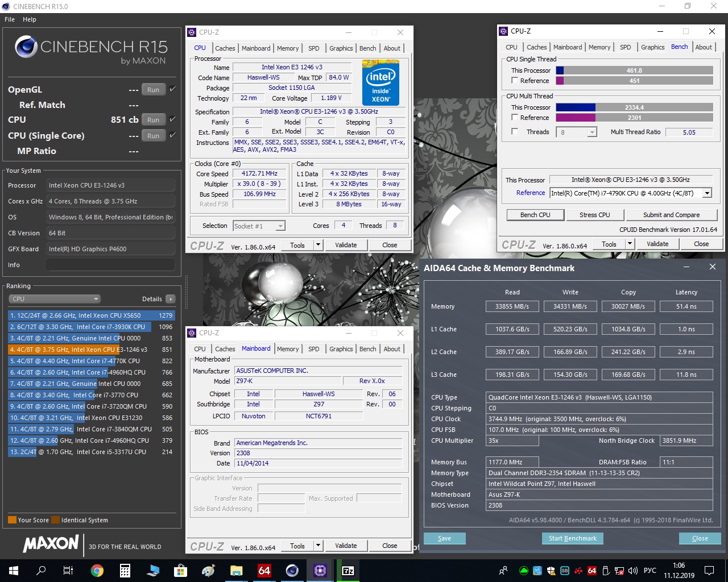Switch to AIDA64 via taskbar icon
The height and width of the screenshot is (582, 728).
coord(264,570)
